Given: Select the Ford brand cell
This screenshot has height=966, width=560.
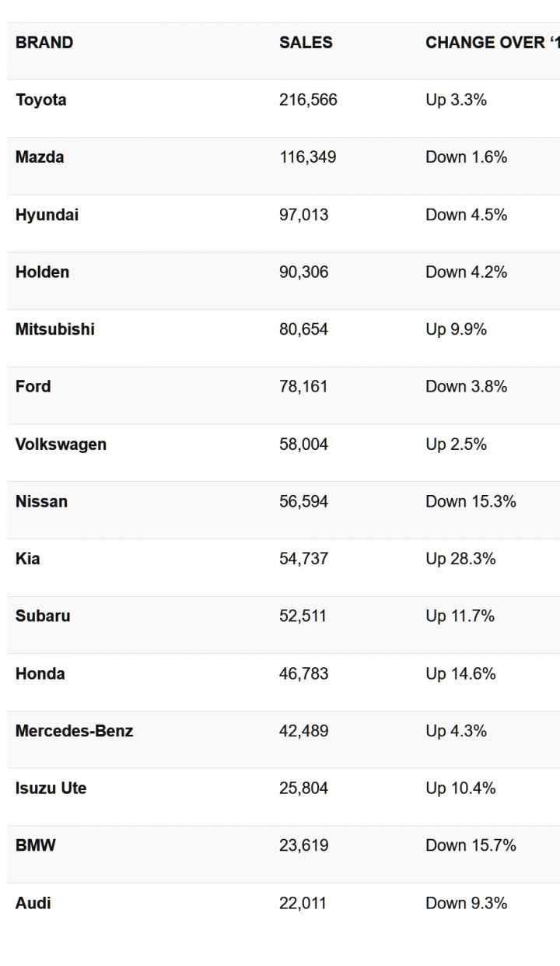Looking at the screenshot, I should [x=33, y=387].
